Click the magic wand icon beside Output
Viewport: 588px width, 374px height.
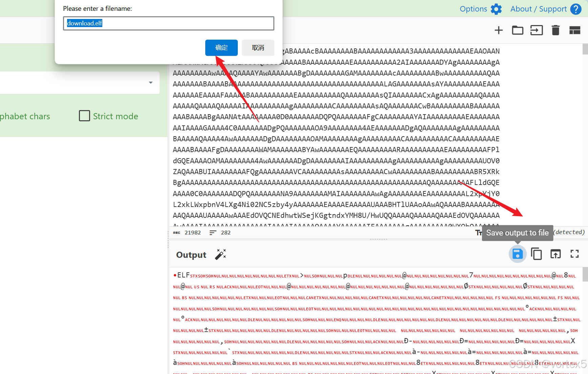point(220,254)
